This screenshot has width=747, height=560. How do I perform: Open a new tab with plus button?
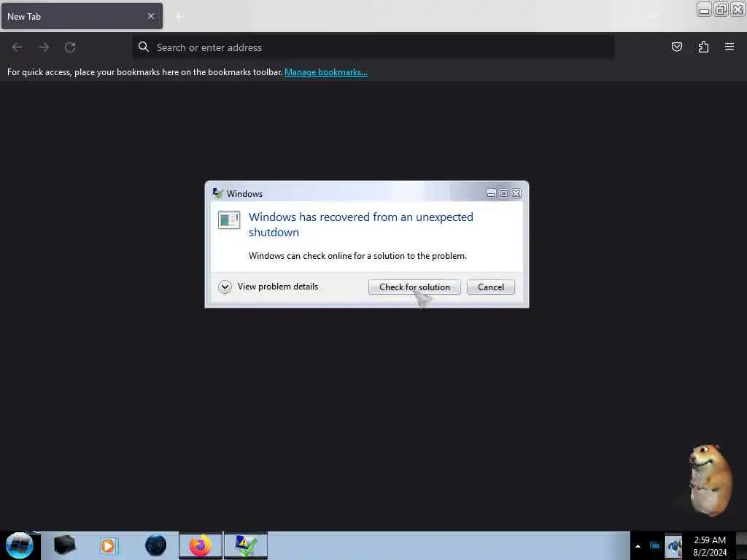(179, 16)
